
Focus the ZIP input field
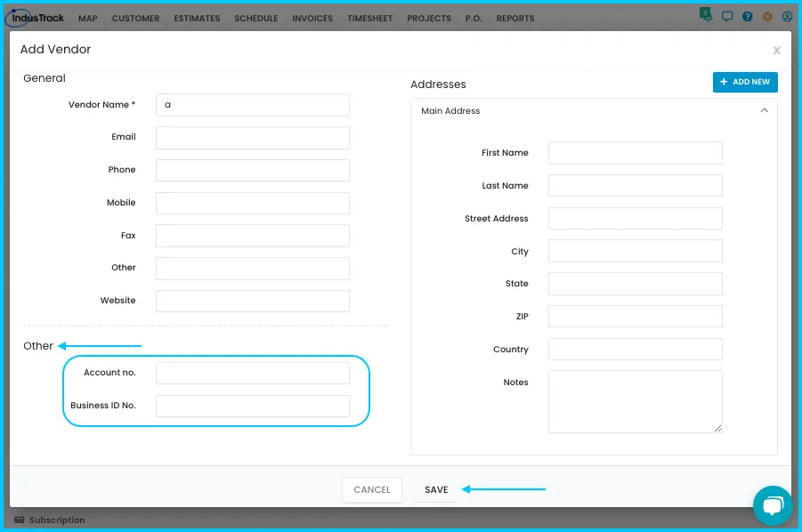click(x=636, y=317)
